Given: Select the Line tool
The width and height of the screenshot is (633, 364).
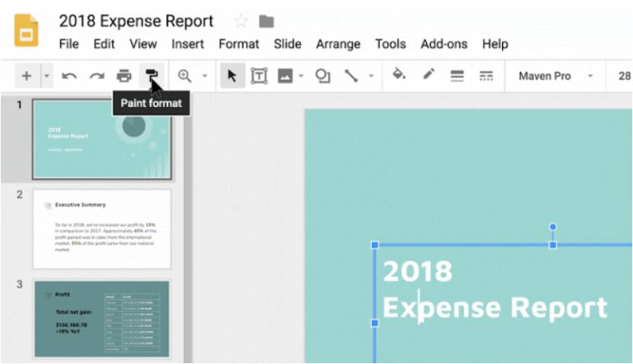Looking at the screenshot, I should pyautogui.click(x=351, y=76).
